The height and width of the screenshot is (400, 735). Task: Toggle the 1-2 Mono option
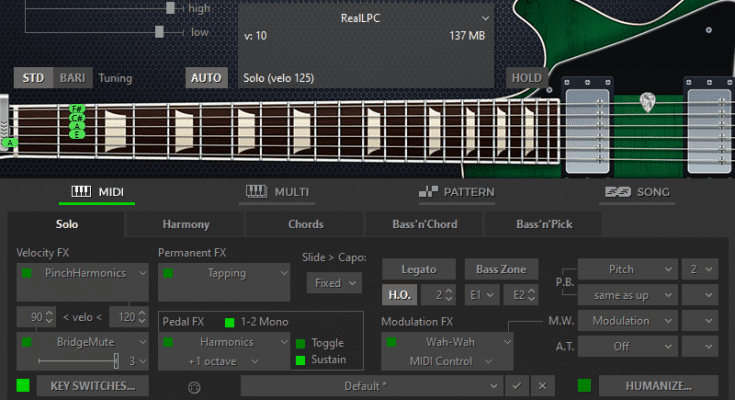coord(229,321)
